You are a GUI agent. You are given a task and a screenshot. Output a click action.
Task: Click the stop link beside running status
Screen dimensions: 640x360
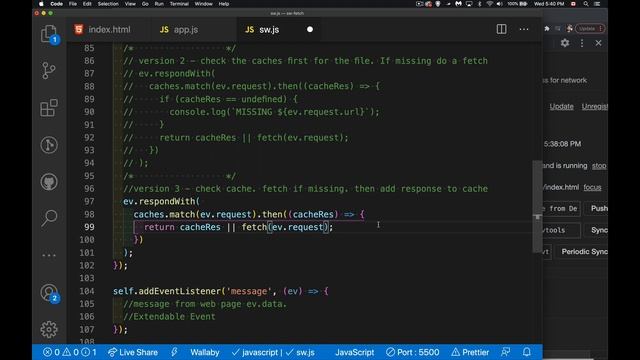coord(599,166)
